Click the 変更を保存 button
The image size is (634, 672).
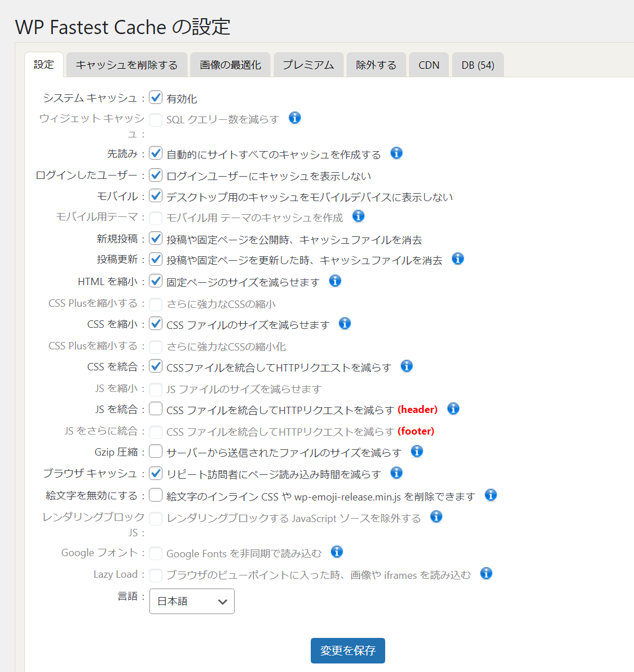pyautogui.click(x=348, y=651)
